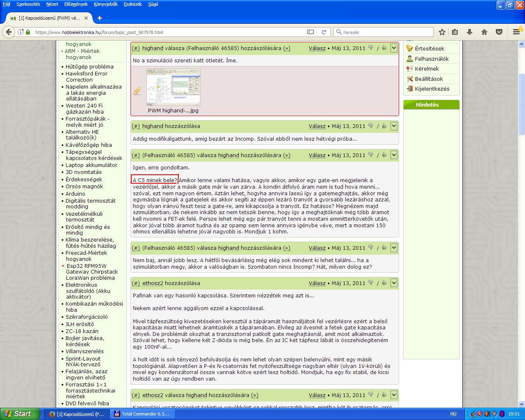Open the Arduino topic in sidebar
The image size is (525, 420).
(75, 194)
